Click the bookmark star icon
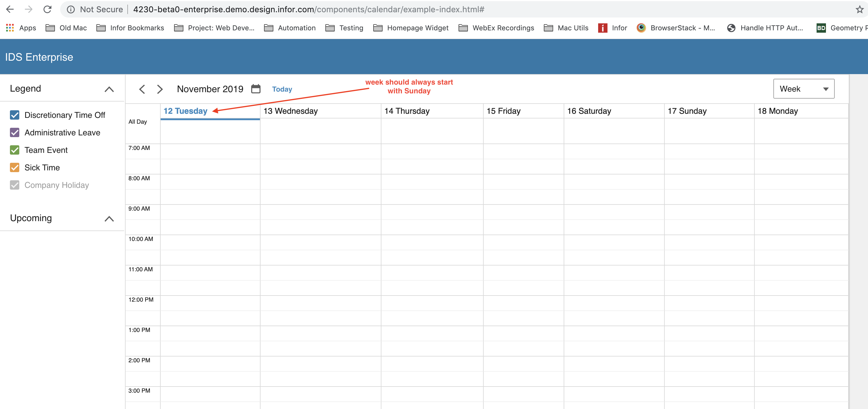The width and height of the screenshot is (868, 409). coord(859,9)
